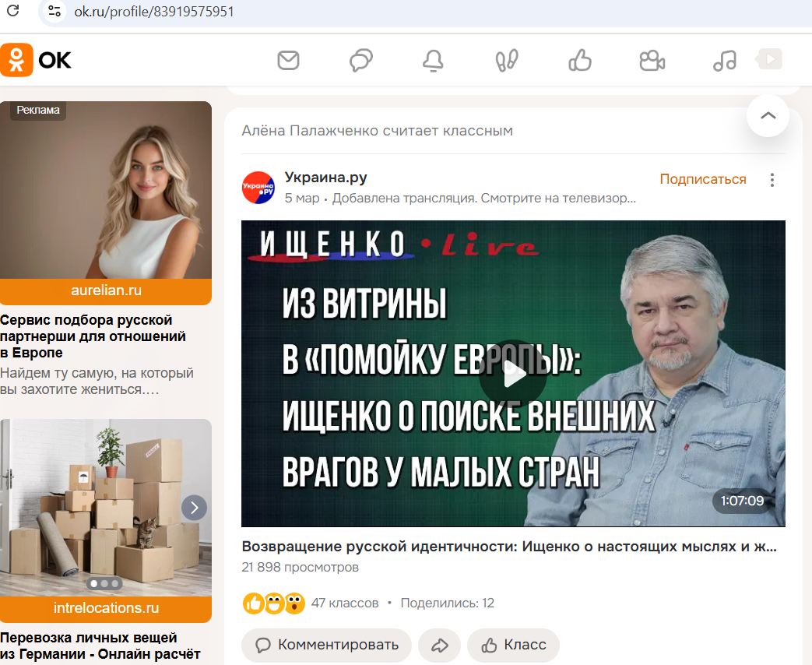Show notifications via the bell icon

pyautogui.click(x=433, y=61)
